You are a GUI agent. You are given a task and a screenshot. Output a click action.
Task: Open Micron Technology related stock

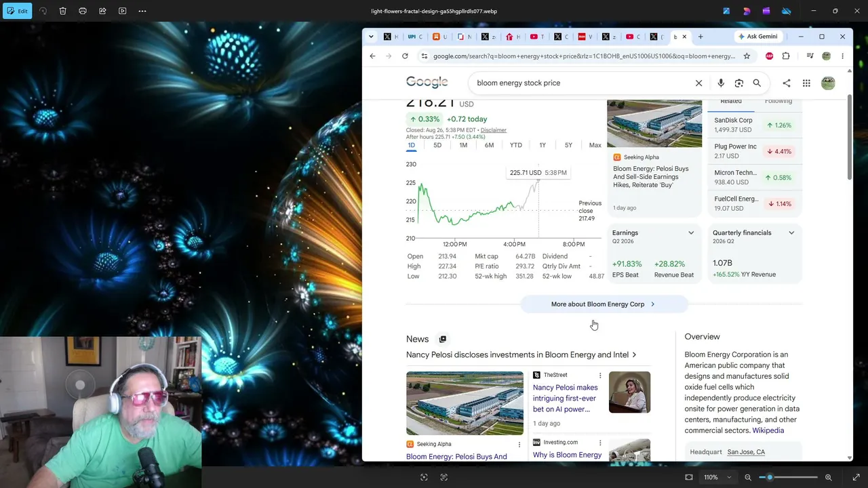pyautogui.click(x=755, y=178)
